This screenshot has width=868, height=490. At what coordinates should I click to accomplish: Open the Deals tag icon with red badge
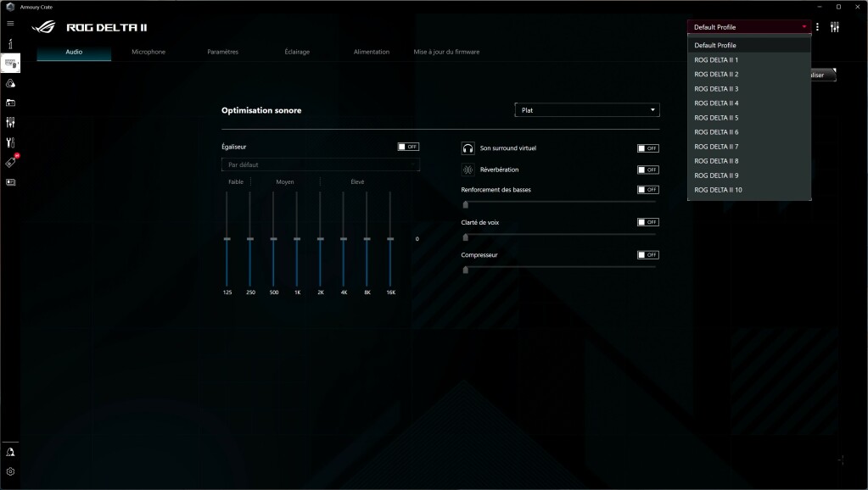(10, 161)
